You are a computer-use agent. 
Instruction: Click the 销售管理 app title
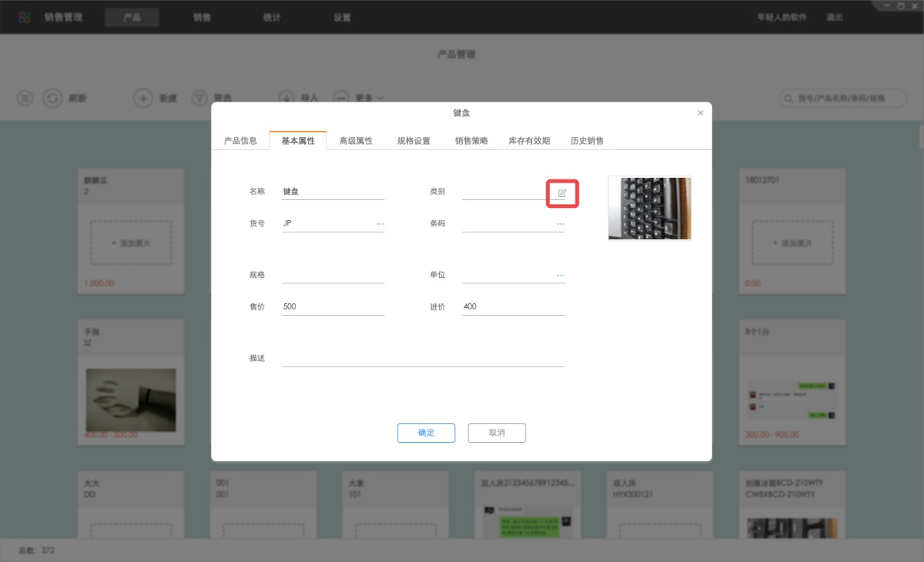(63, 17)
